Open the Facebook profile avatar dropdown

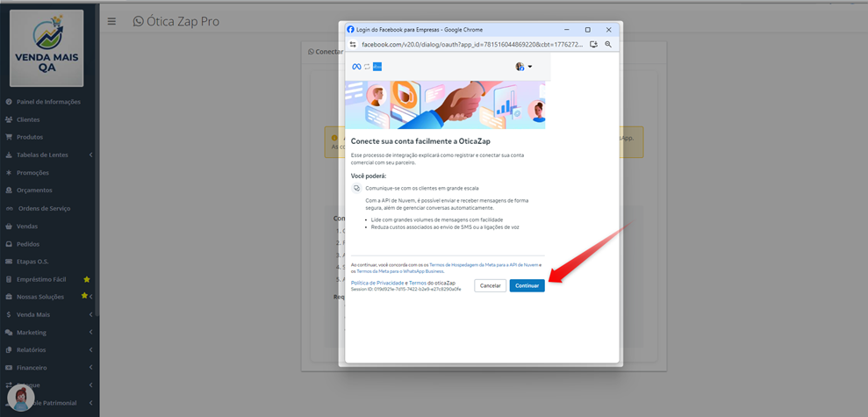coord(524,67)
